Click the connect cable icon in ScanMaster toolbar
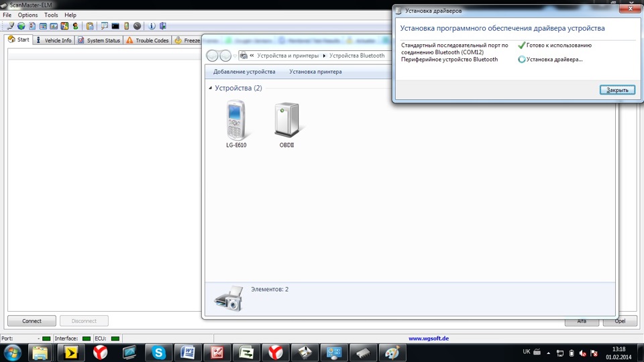 click(10, 26)
